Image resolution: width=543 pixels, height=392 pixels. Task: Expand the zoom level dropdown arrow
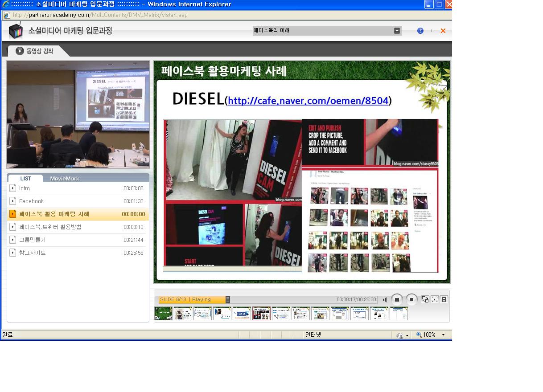(443, 335)
